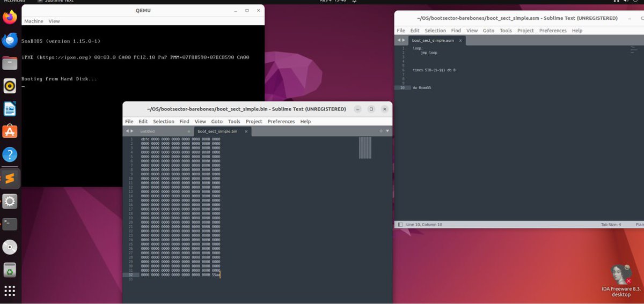Close the boot_sect_simple.bin tab
644x304 pixels.
click(246, 131)
